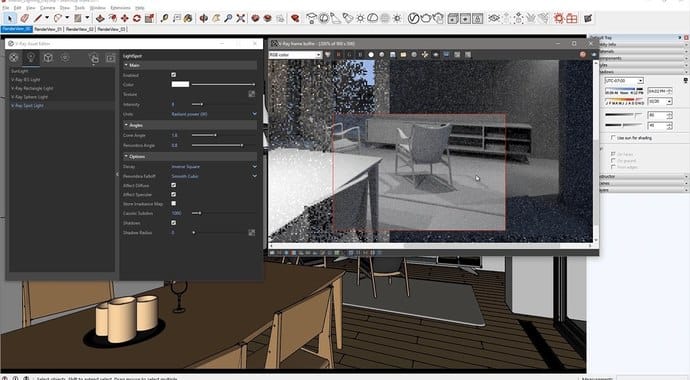Start render with the V-Ray teapot icon

(x=426, y=18)
